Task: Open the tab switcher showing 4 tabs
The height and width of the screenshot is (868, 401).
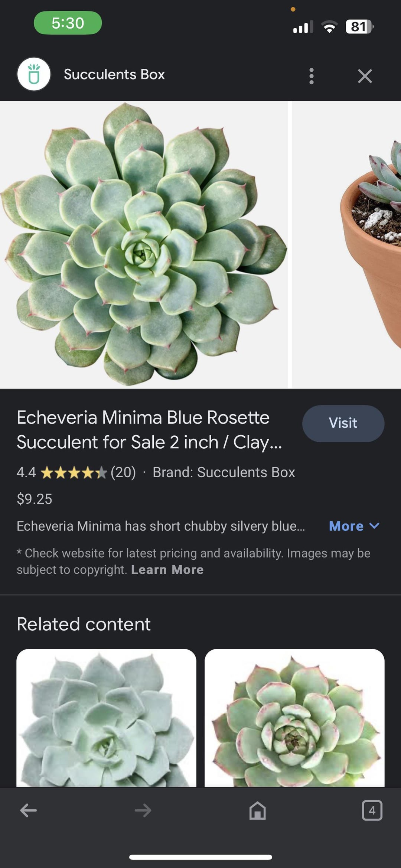Action: [x=372, y=810]
